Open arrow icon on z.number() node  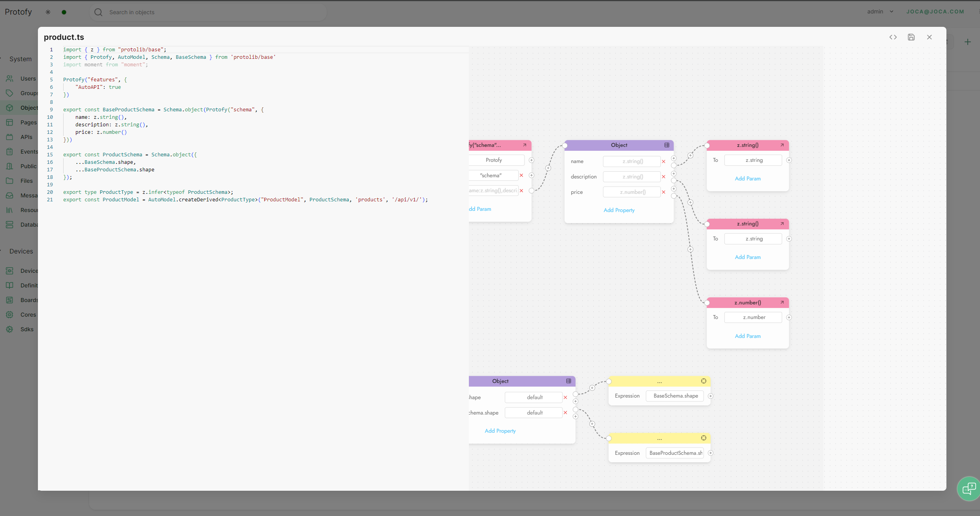(782, 302)
